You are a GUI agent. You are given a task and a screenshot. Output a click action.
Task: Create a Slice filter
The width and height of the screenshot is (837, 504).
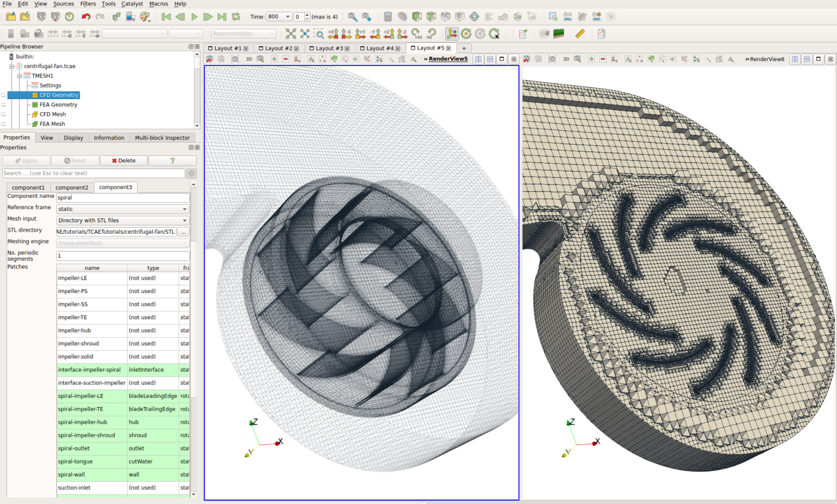432,16
